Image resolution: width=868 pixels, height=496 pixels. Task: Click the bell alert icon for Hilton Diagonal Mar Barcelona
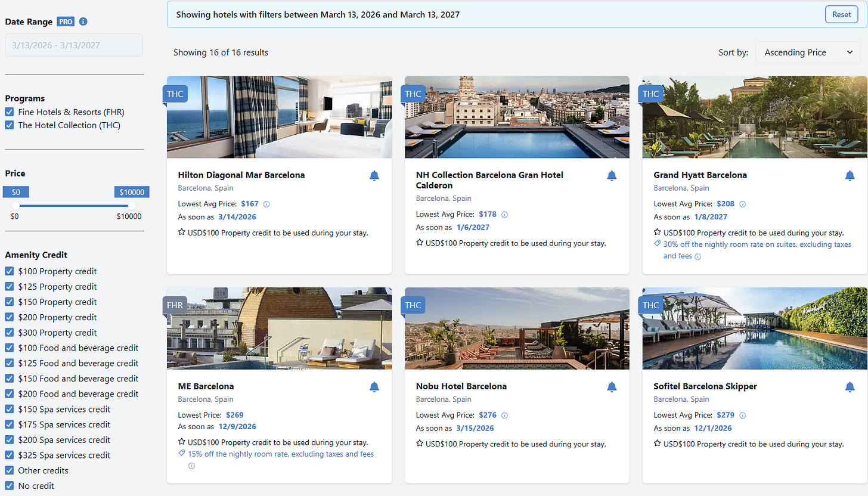[x=374, y=175]
